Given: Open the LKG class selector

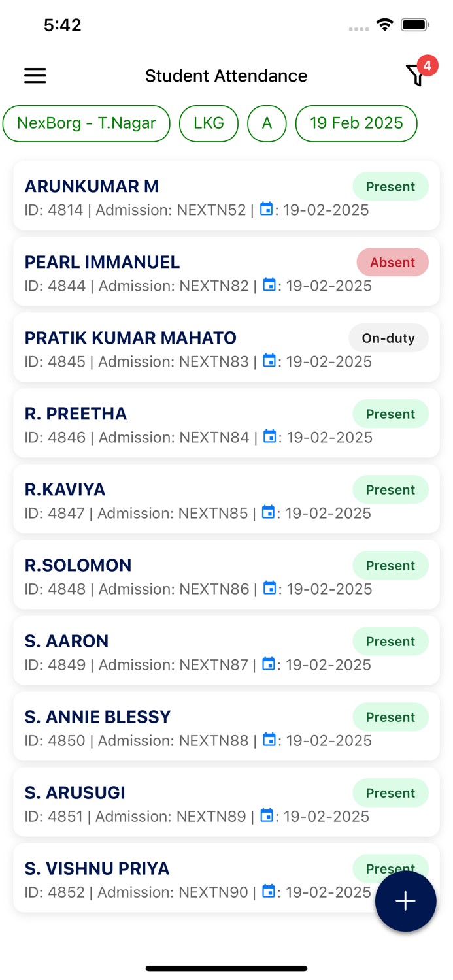Looking at the screenshot, I should [x=209, y=123].
